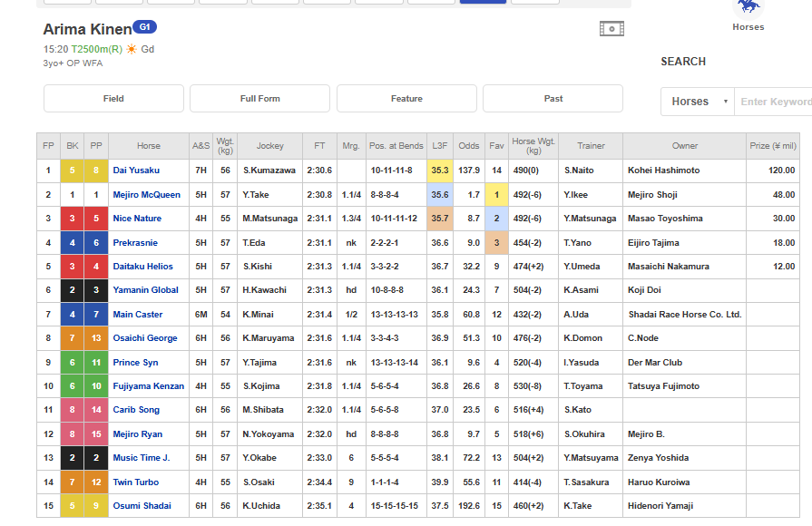812x526 pixels.
Task: Click the SEARCH heading
Action: point(683,62)
